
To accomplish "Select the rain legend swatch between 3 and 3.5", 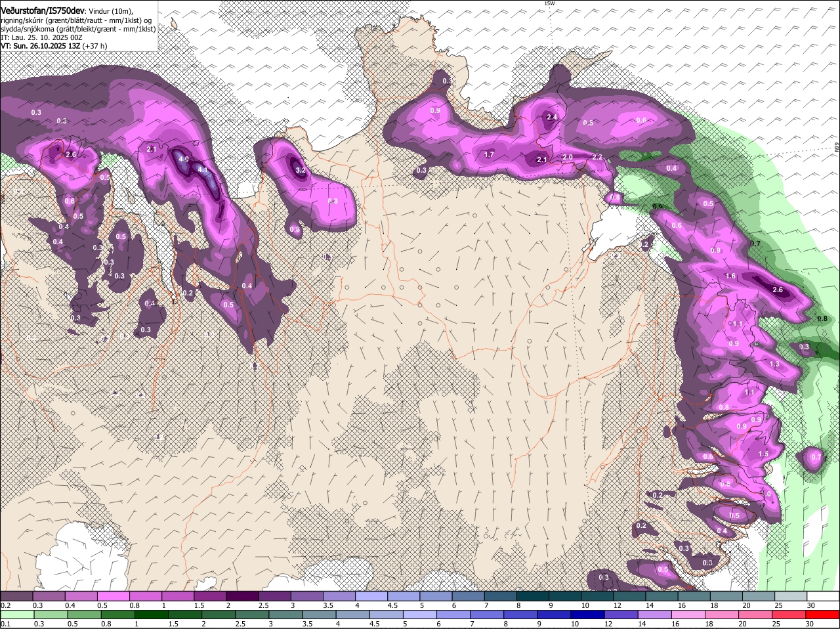I will click(x=285, y=615).
